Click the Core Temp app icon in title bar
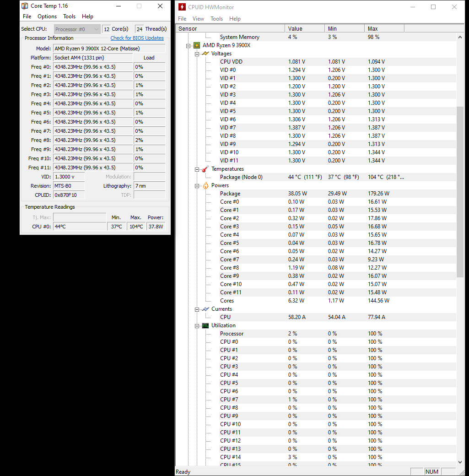This screenshot has width=469, height=476. 25,6
